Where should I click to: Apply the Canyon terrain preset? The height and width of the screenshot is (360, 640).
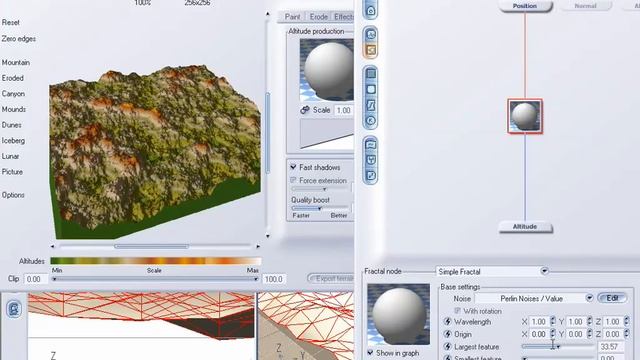pos(13,93)
